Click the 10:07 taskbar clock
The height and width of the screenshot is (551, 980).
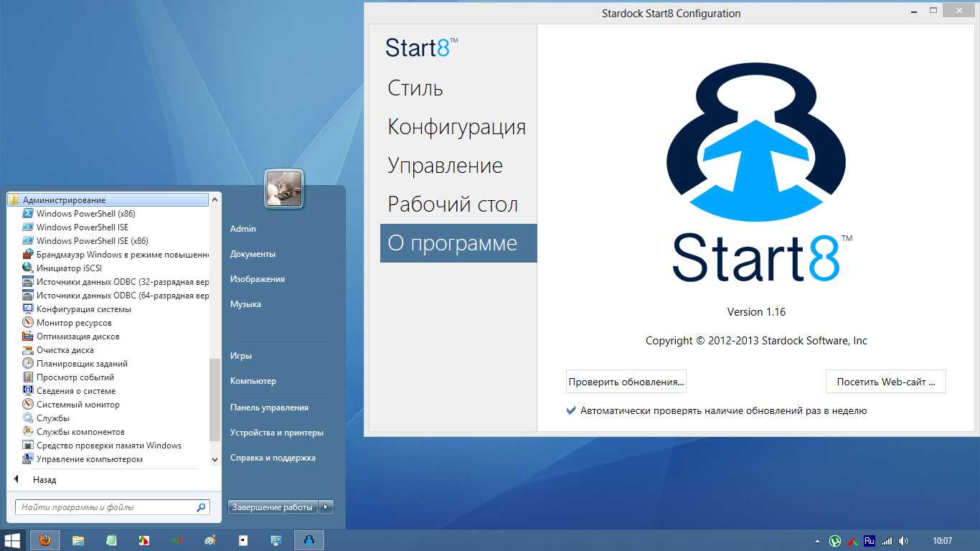pyautogui.click(x=942, y=541)
